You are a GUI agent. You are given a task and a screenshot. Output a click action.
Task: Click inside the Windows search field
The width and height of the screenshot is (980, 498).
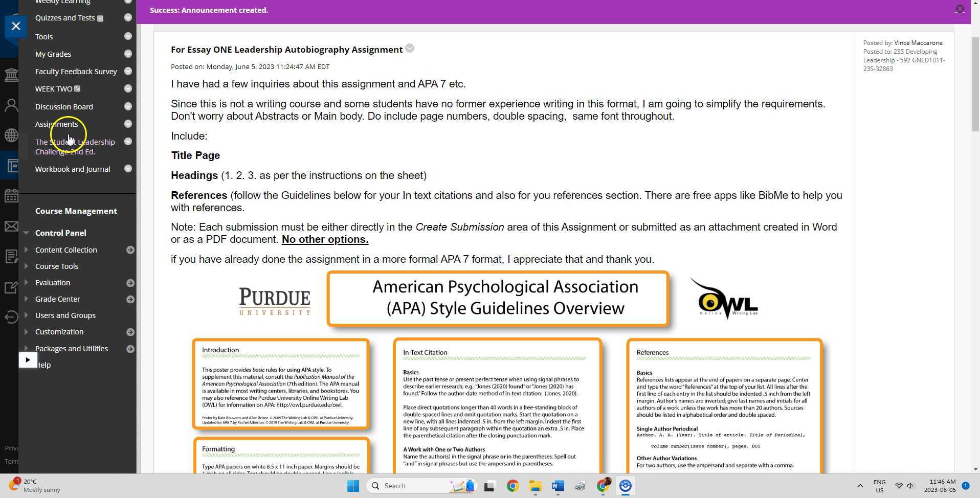(x=409, y=485)
